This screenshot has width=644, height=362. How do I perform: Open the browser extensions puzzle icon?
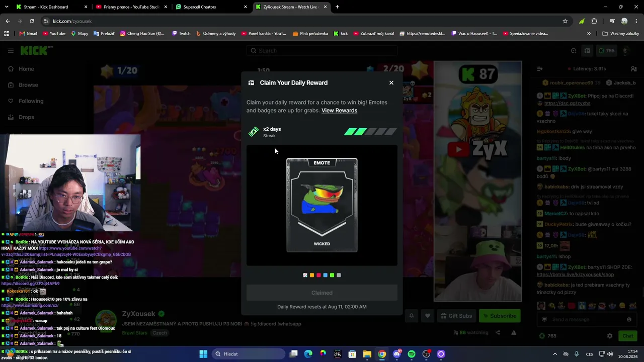tap(594, 21)
